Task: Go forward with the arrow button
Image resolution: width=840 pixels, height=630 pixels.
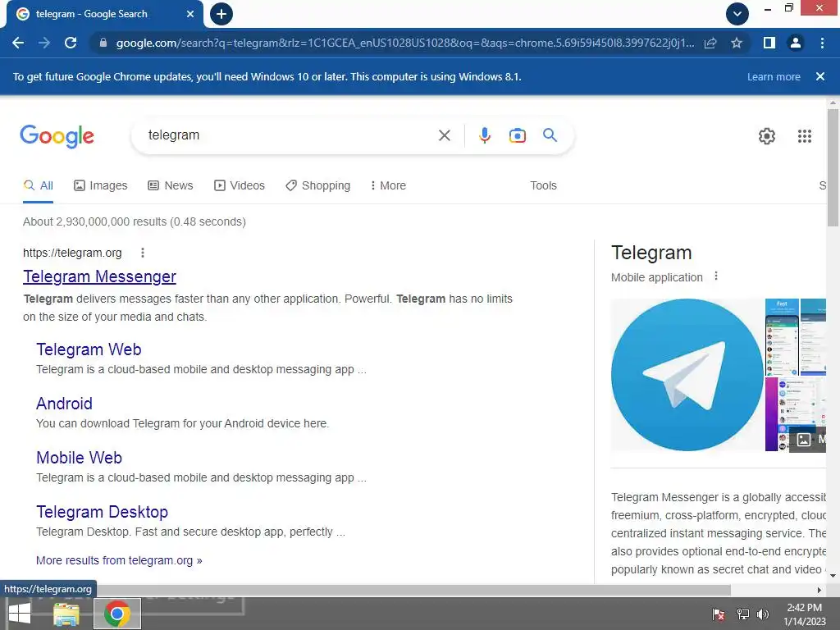Action: [x=44, y=43]
